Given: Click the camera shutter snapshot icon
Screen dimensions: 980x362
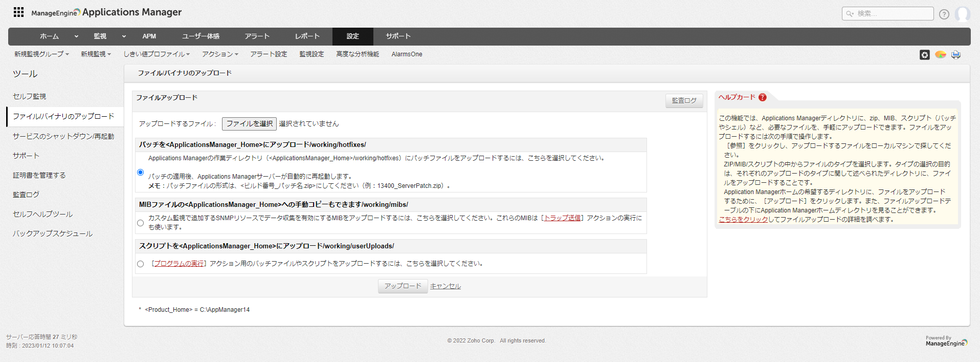Looking at the screenshot, I should pyautogui.click(x=924, y=55).
